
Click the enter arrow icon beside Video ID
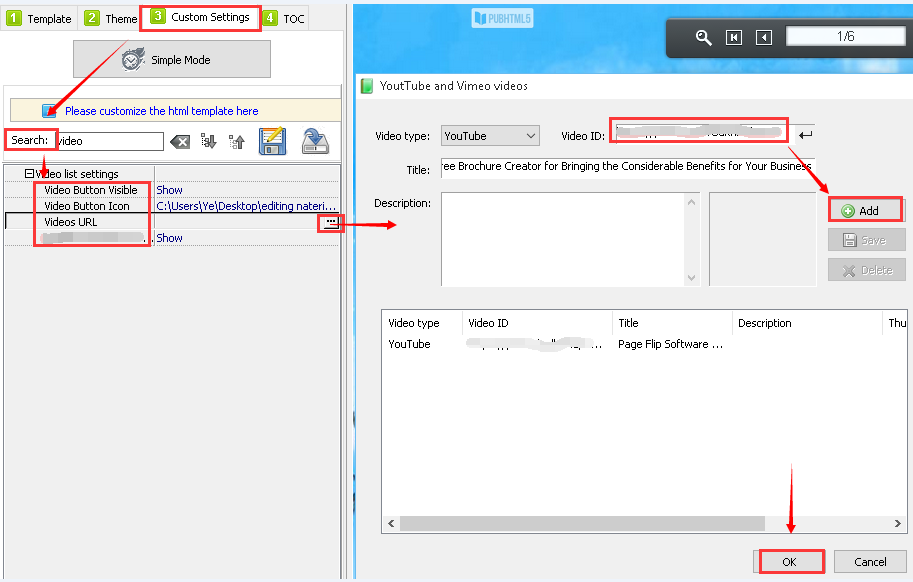click(x=806, y=135)
